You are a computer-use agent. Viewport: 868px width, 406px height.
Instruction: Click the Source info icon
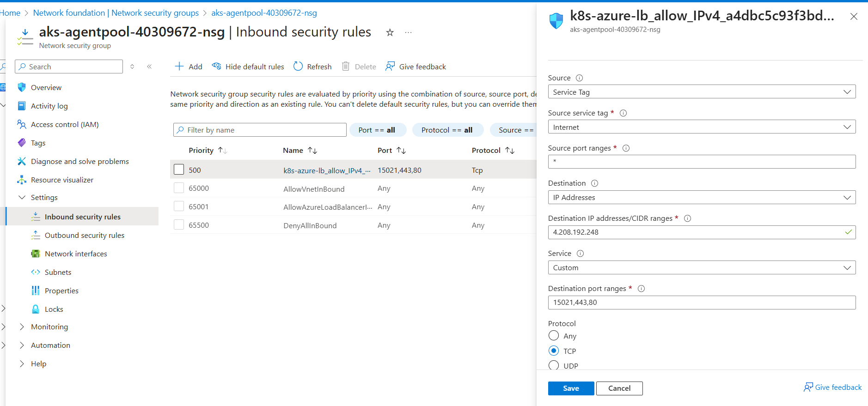tap(579, 78)
